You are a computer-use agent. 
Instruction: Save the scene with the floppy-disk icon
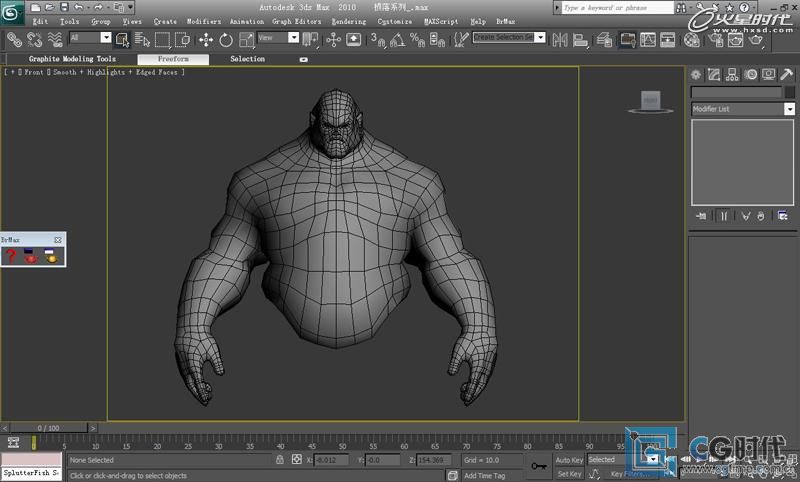64,7
